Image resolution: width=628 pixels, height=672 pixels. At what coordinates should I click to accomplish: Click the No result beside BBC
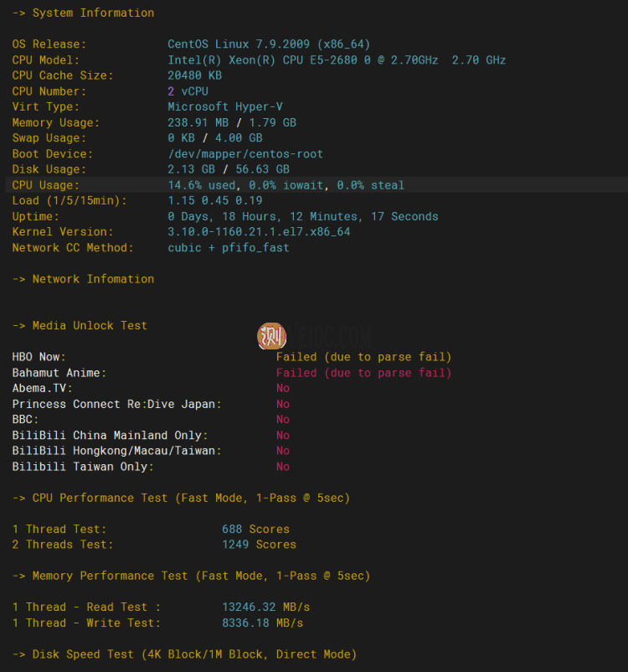click(283, 420)
